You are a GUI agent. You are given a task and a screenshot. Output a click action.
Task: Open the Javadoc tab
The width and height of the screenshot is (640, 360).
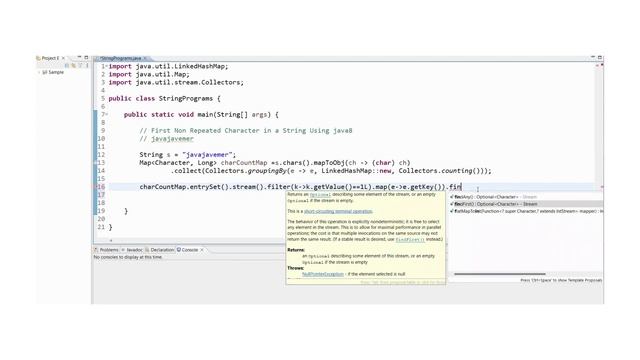click(132, 250)
